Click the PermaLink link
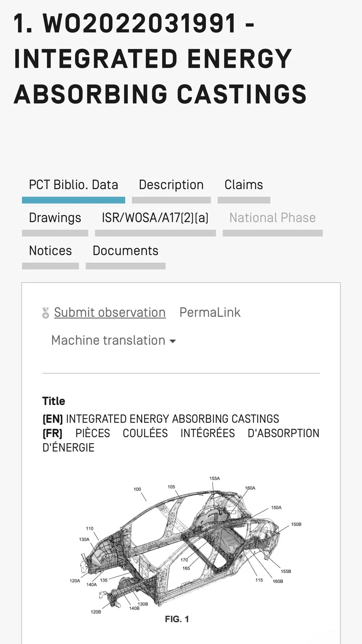The height and width of the screenshot is (644, 362). pos(210,312)
